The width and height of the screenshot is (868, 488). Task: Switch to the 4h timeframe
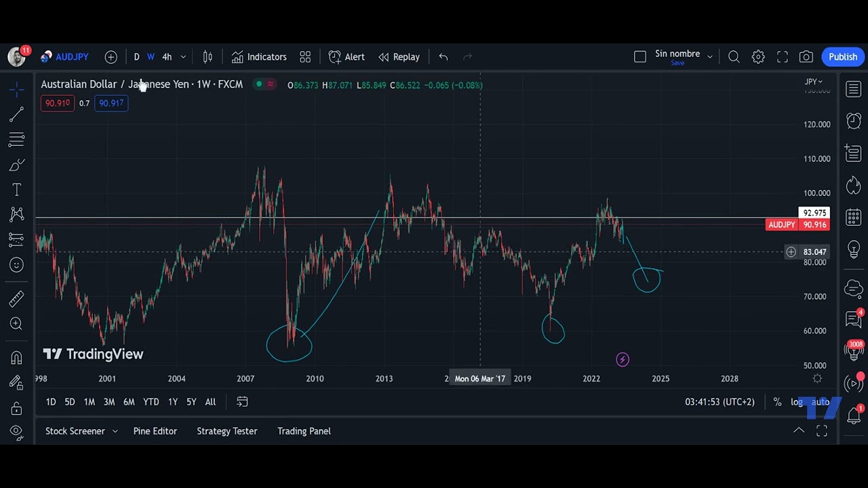click(x=167, y=57)
